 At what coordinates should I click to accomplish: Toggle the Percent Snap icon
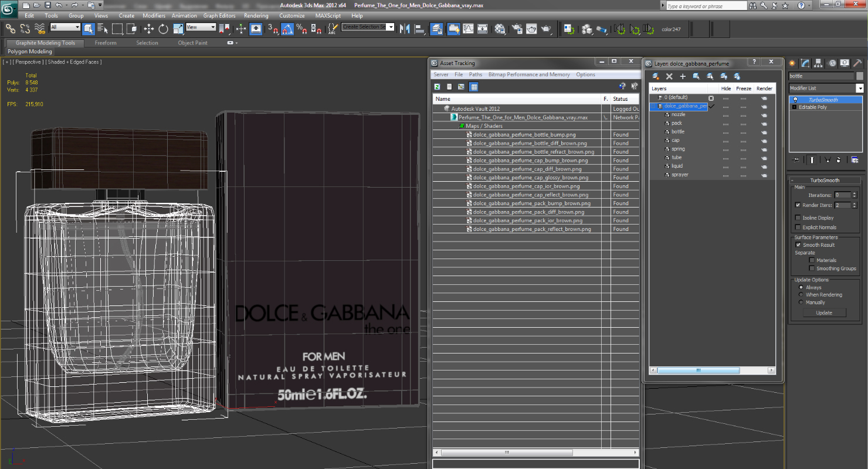pyautogui.click(x=301, y=29)
